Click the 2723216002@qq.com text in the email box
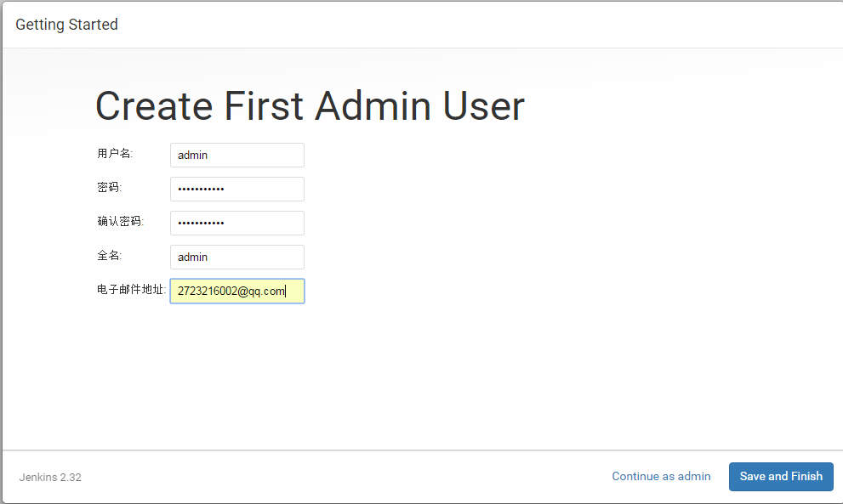Screen dimensions: 843x504 pyautogui.click(x=231, y=292)
